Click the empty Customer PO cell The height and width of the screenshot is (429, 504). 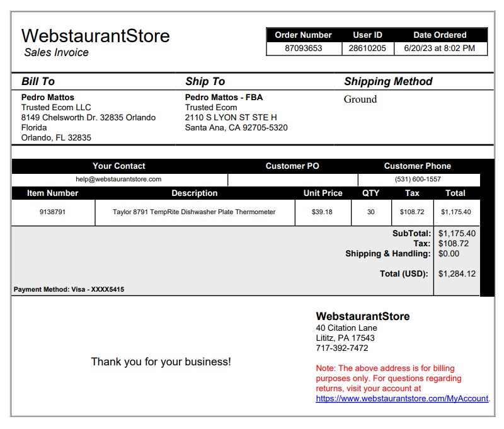[x=293, y=180]
